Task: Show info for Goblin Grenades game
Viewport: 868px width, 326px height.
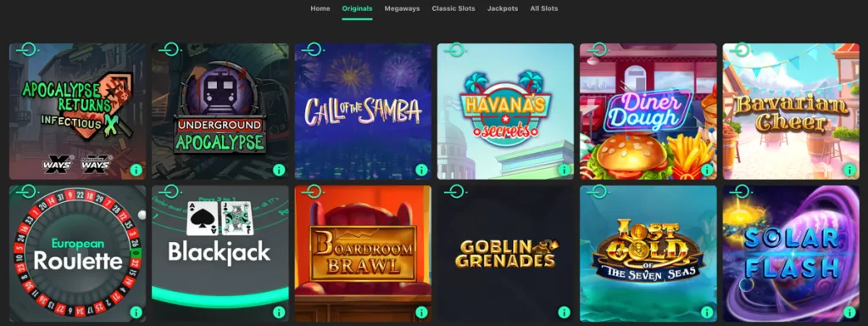Action: click(x=564, y=312)
